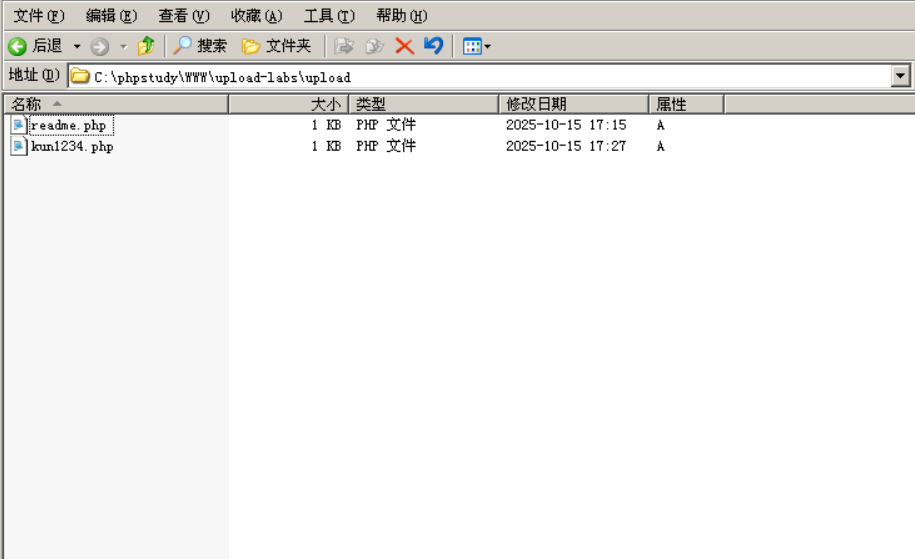
Task: Click PHP 文件 type of kun1234.php
Action: pyautogui.click(x=386, y=146)
